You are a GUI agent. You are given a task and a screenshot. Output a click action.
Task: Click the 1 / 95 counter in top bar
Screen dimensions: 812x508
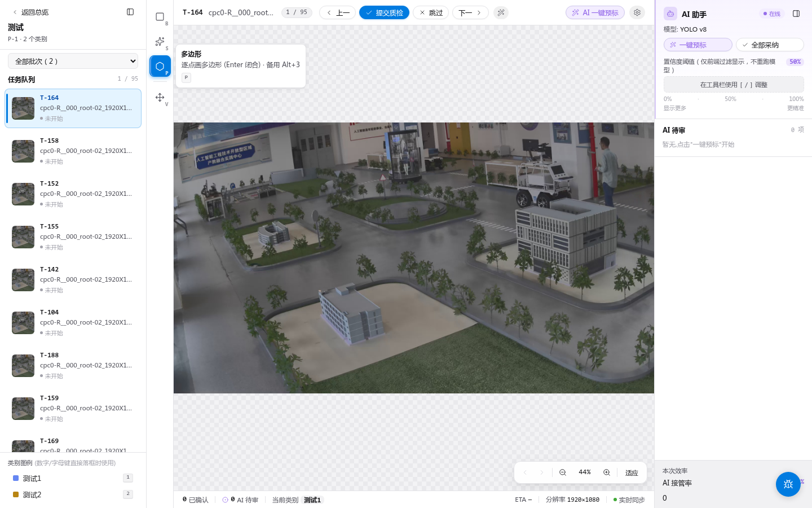tap(297, 12)
